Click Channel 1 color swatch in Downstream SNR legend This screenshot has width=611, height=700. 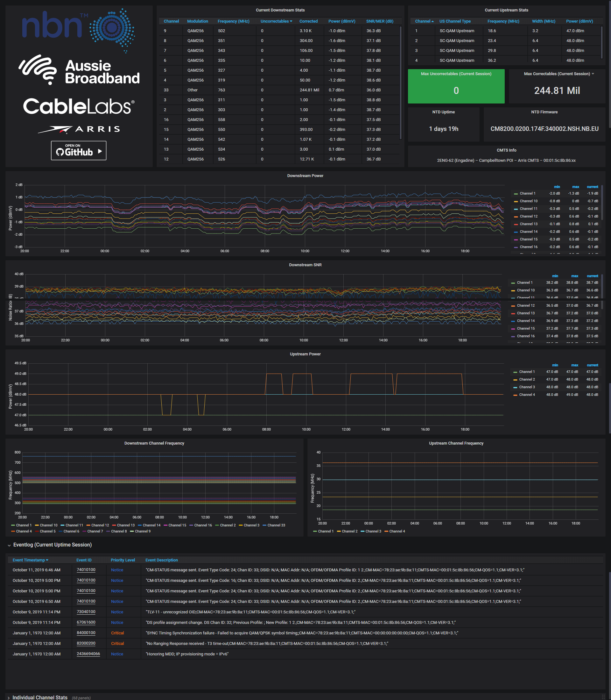pyautogui.click(x=513, y=283)
